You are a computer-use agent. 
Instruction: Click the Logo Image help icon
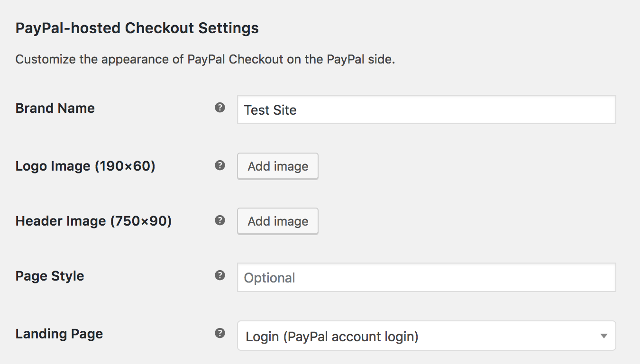click(x=220, y=165)
